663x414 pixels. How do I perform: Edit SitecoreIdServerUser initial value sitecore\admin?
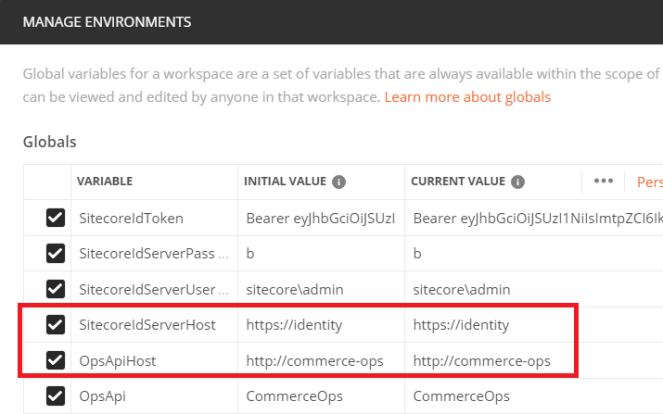tap(321, 290)
